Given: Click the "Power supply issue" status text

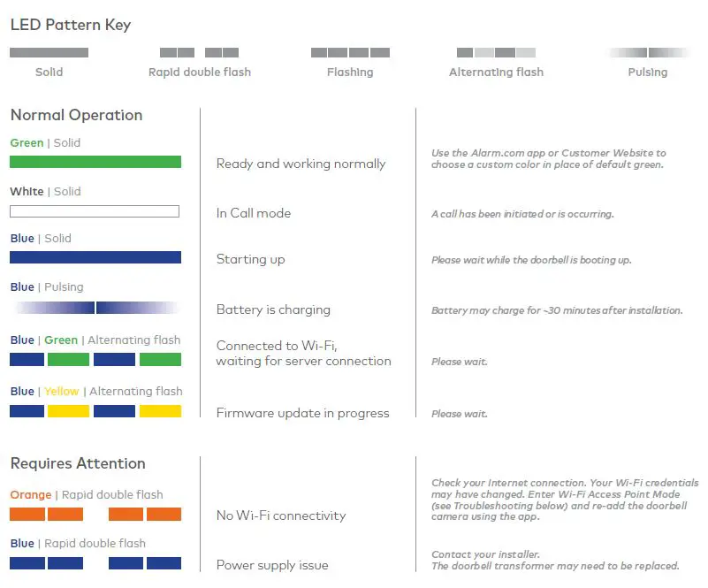Looking at the screenshot, I should tap(272, 565).
